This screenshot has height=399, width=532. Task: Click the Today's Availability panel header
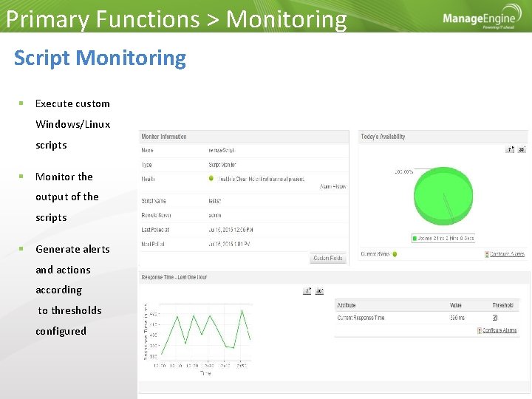point(443,137)
